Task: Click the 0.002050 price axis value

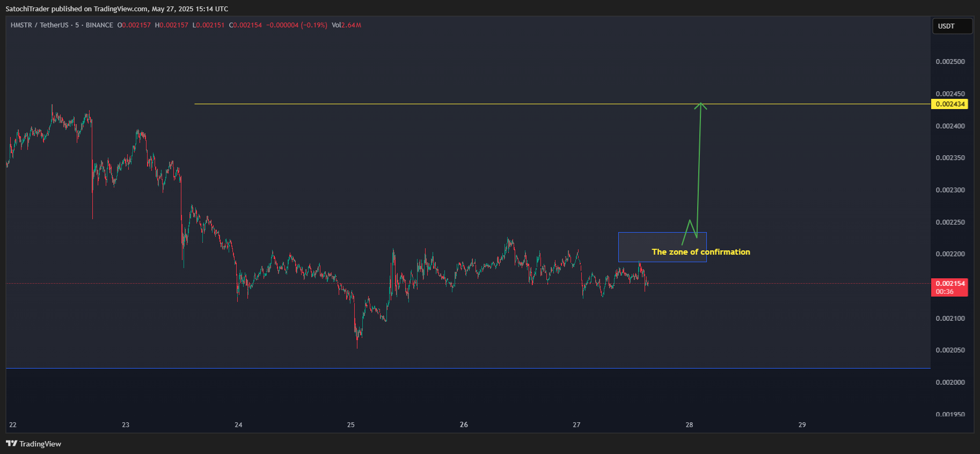Action: (x=950, y=350)
